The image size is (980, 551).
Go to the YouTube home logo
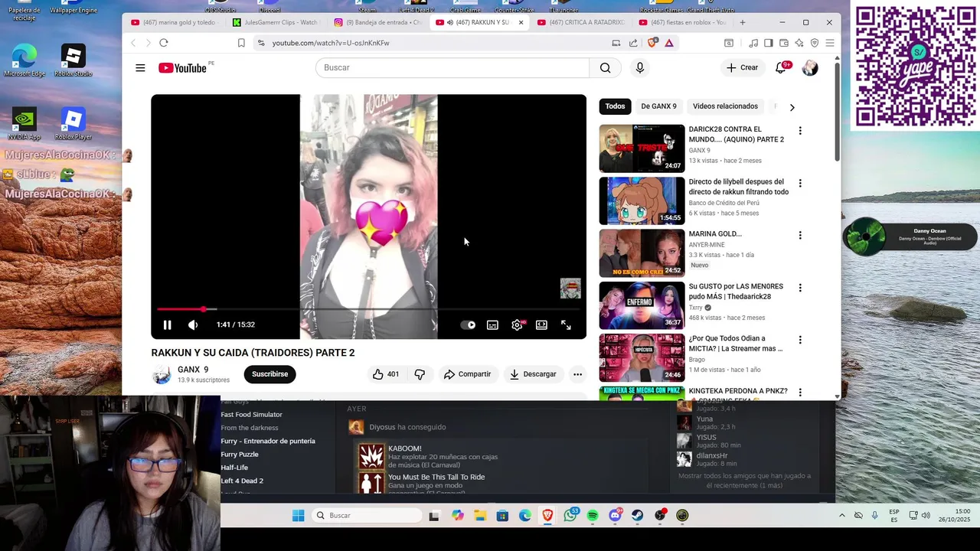(183, 68)
